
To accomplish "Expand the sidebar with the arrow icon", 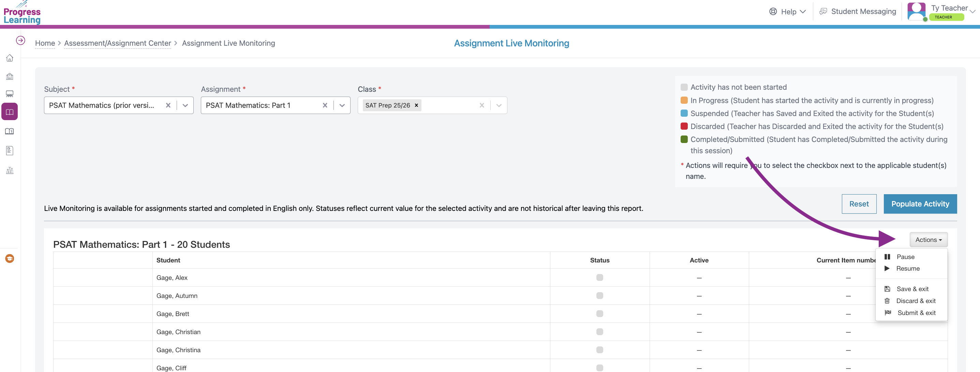I will 20,40.
